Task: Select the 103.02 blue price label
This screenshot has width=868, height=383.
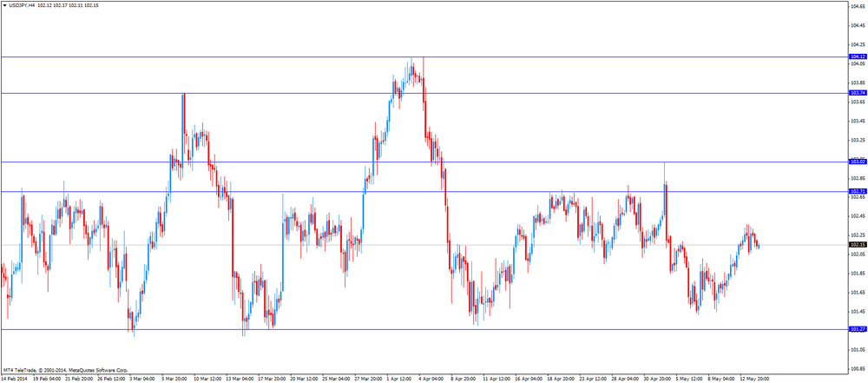Action: coord(858,162)
